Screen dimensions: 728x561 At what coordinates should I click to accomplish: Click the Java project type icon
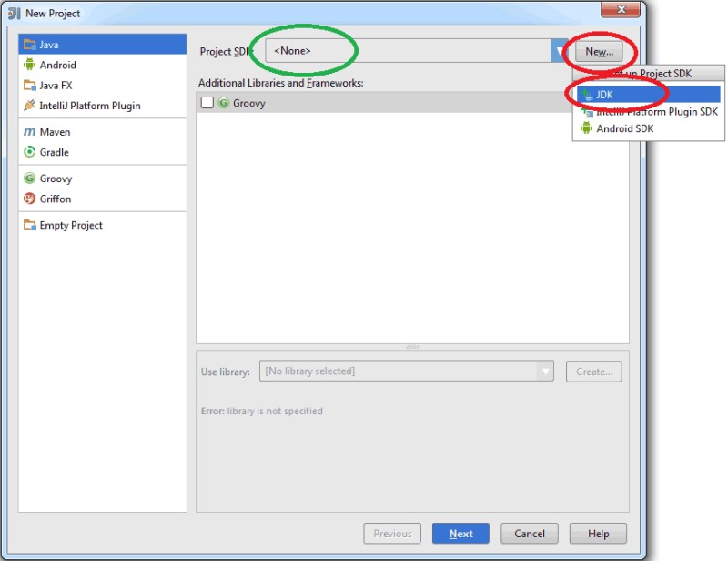coord(30,45)
